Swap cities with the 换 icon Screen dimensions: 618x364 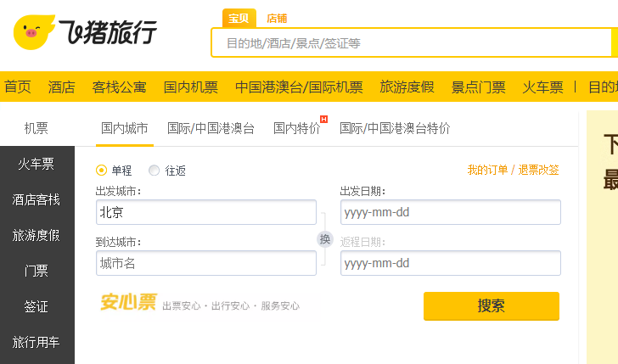coord(325,239)
